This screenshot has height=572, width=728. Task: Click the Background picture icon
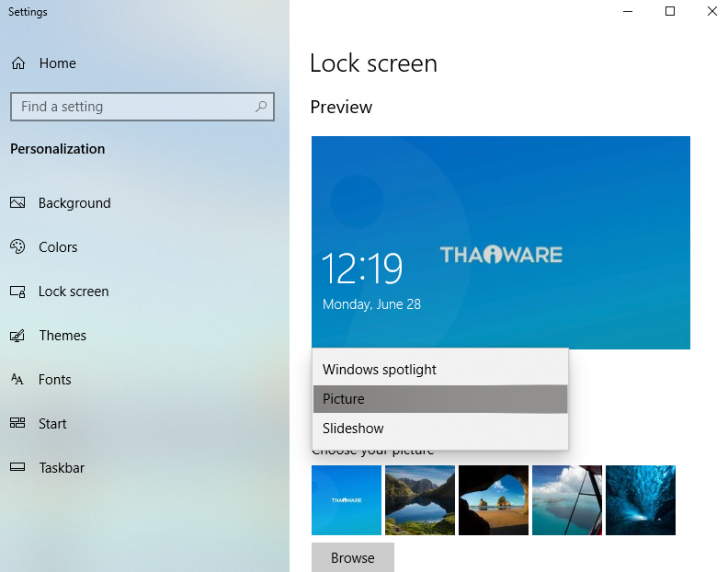[18, 203]
